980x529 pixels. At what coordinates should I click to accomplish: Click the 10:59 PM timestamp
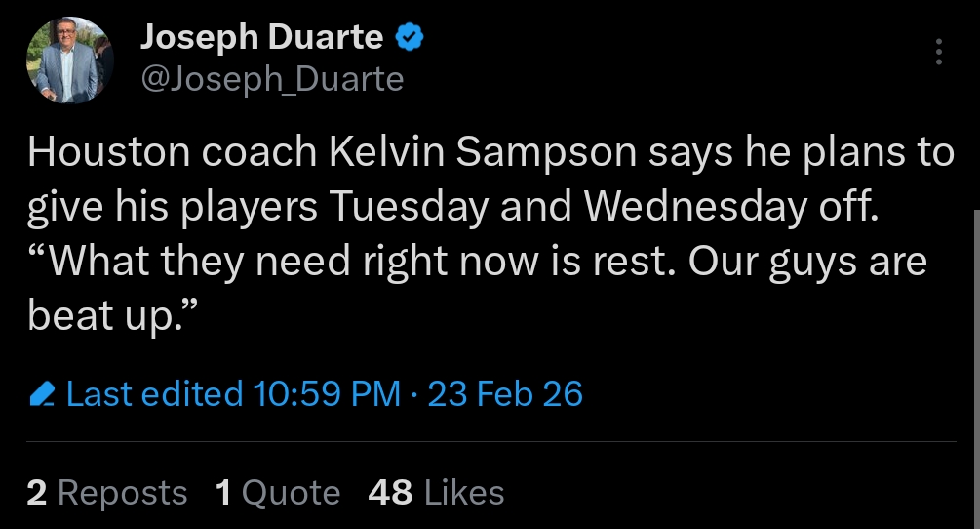[x=327, y=394]
